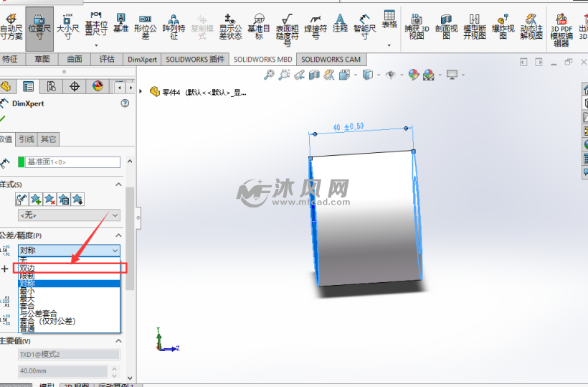Open the Section View (剖面视图) ribbon tool
The width and height of the screenshot is (588, 387).
(446, 27)
